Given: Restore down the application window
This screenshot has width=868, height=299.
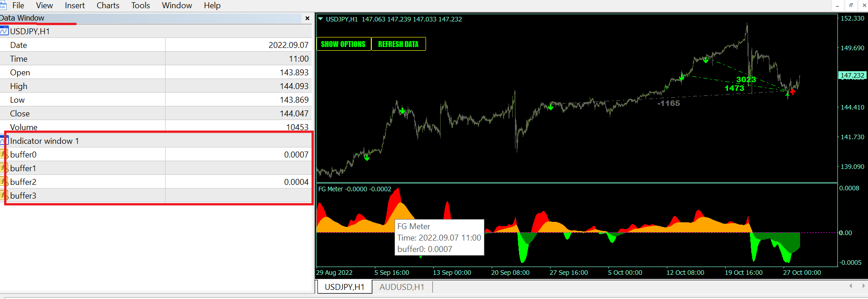Looking at the screenshot, I should [x=851, y=5].
